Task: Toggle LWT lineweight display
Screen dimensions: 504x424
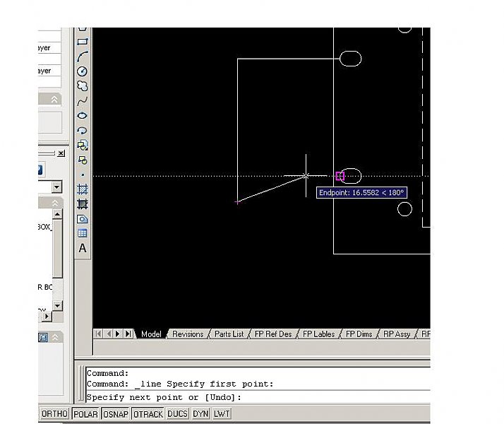Action: point(222,413)
